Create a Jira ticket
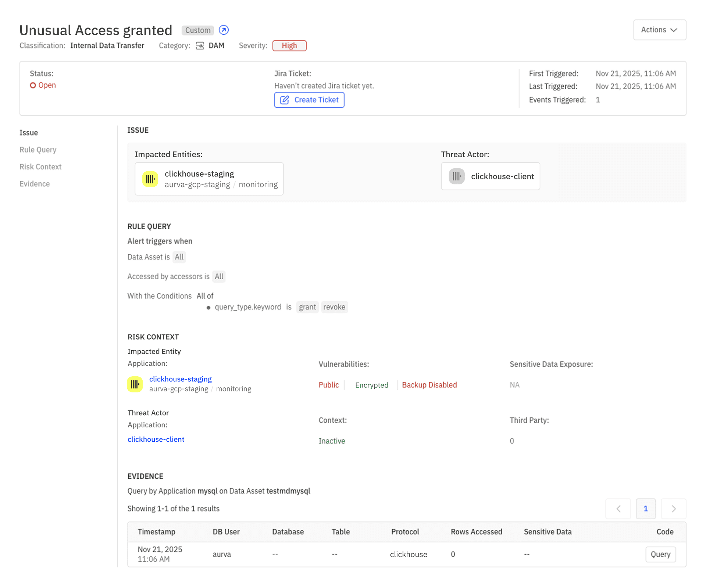706x588 pixels. 309,100
